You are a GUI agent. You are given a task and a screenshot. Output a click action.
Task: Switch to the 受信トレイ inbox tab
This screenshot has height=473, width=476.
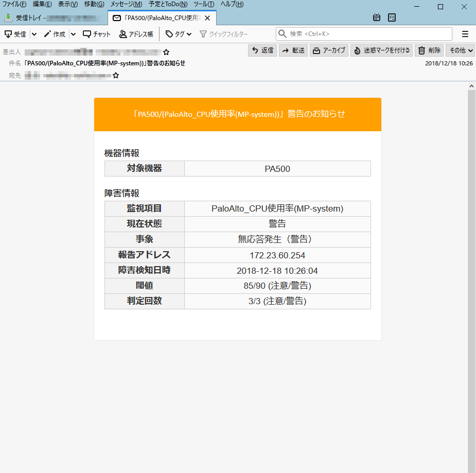coord(54,18)
